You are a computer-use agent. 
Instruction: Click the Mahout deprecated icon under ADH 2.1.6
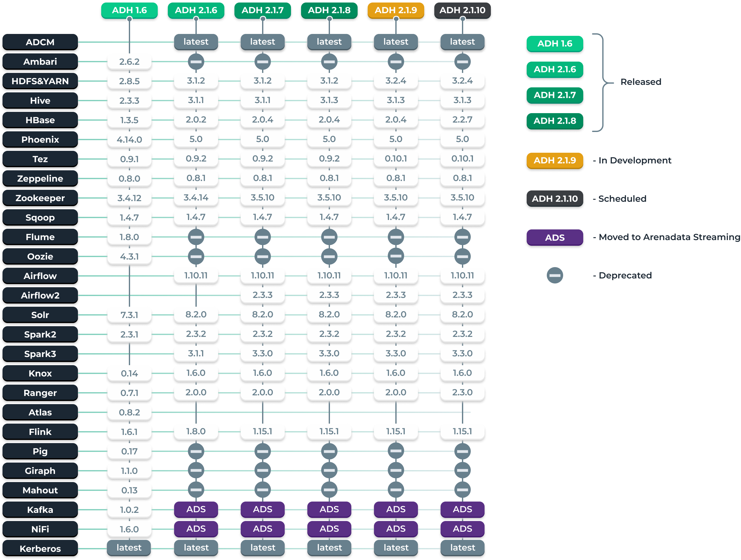pos(196,490)
